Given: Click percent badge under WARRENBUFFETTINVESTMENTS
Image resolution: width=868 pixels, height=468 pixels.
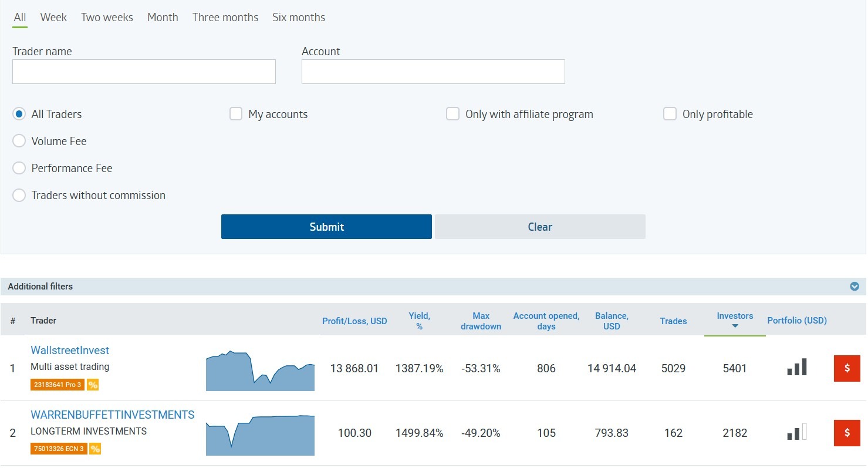Looking at the screenshot, I should point(95,449).
